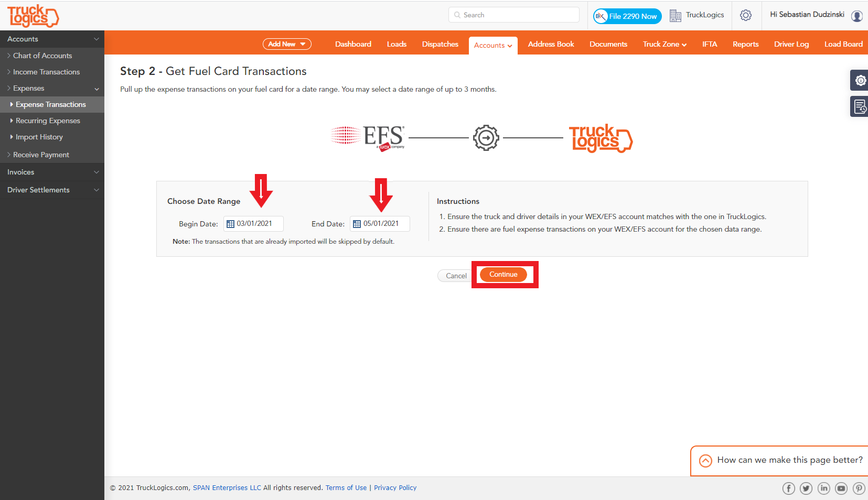Click the EFS logo graphic
The width and height of the screenshot is (868, 500).
click(368, 138)
